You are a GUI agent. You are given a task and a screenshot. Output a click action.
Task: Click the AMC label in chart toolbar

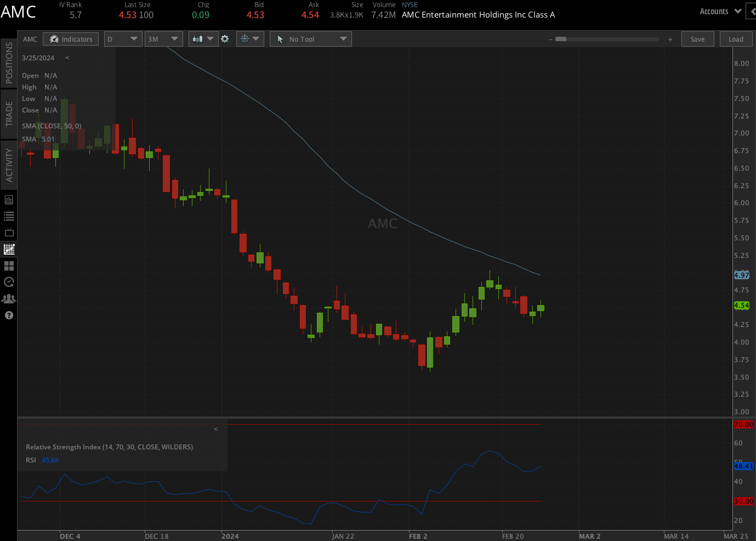click(x=30, y=39)
